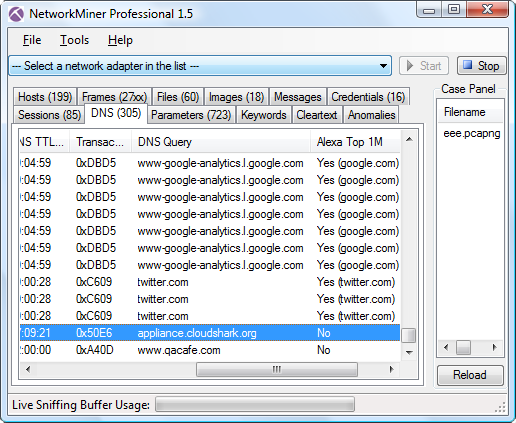Click the NetworkMiner app icon in title bar
This screenshot has width=516, height=423.
point(16,14)
